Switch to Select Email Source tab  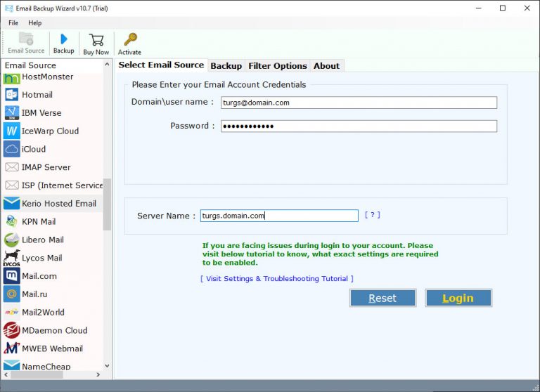[161, 65]
